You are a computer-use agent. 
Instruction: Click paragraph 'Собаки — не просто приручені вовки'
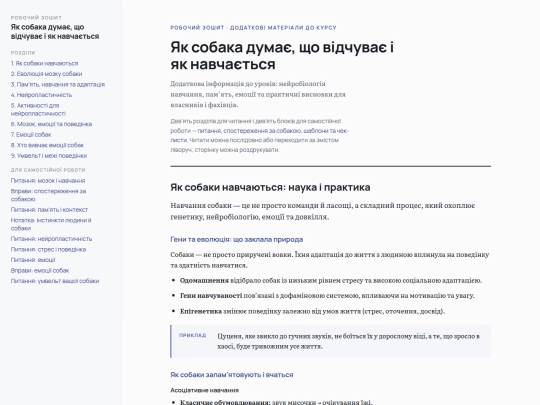point(330,260)
